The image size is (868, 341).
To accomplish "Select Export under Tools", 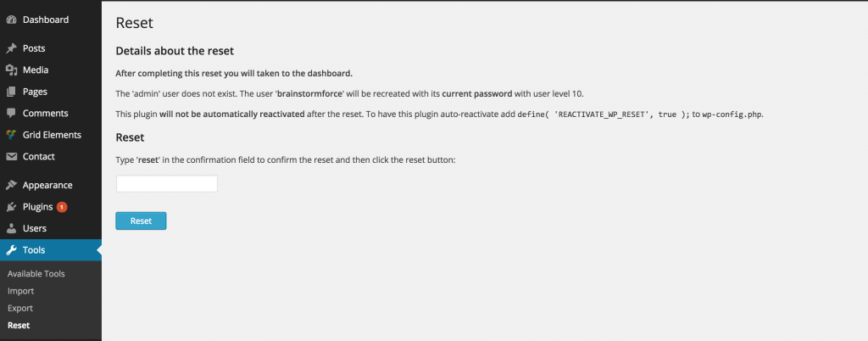I will 20,308.
